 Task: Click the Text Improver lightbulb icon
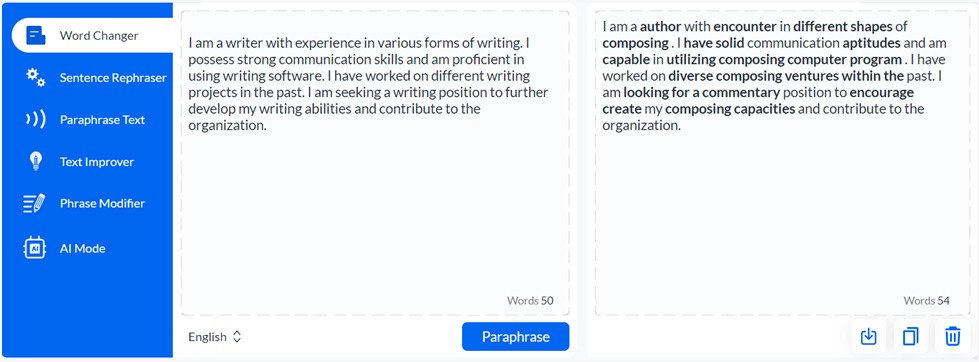(x=36, y=162)
